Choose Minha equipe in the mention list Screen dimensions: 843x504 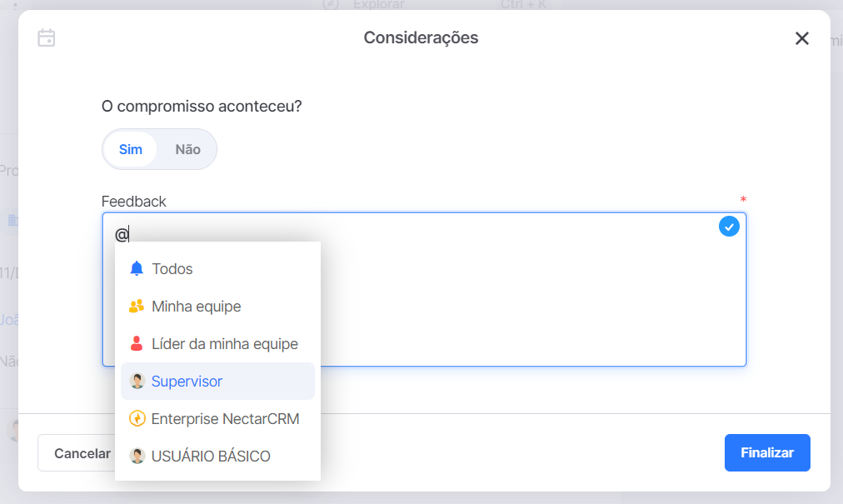[217, 306]
